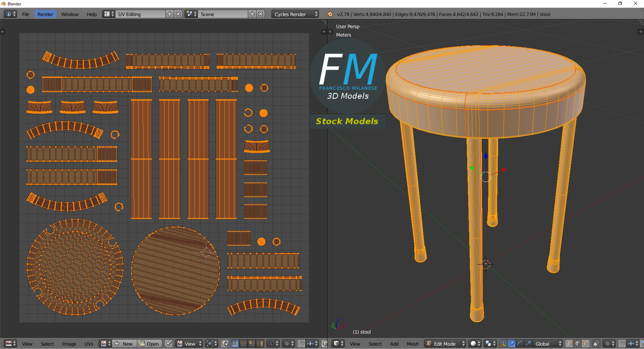Open UV editor View menu
The width and height of the screenshot is (644, 349).
pos(27,344)
